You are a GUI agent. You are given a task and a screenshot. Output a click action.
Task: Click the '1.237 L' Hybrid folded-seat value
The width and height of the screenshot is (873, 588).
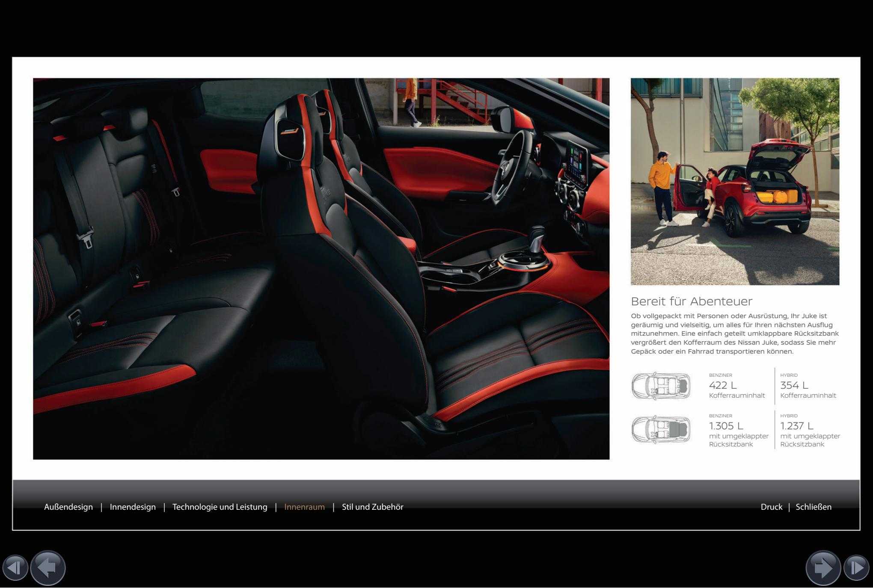click(x=796, y=426)
